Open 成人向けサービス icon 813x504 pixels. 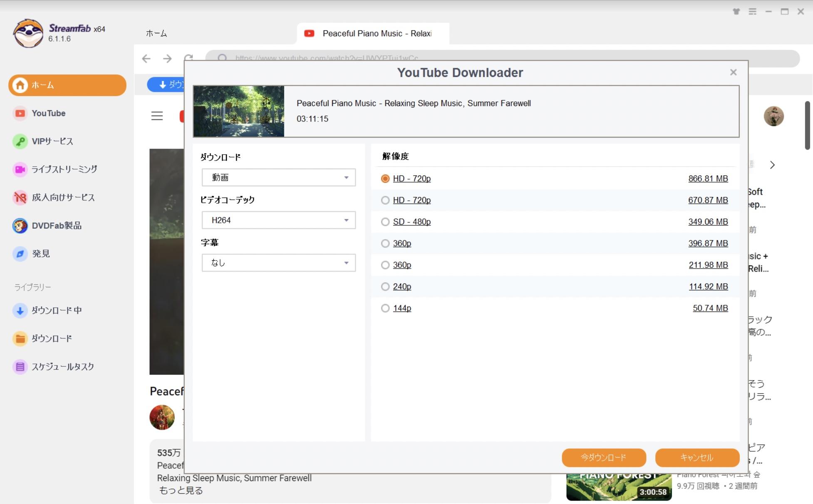click(x=20, y=198)
